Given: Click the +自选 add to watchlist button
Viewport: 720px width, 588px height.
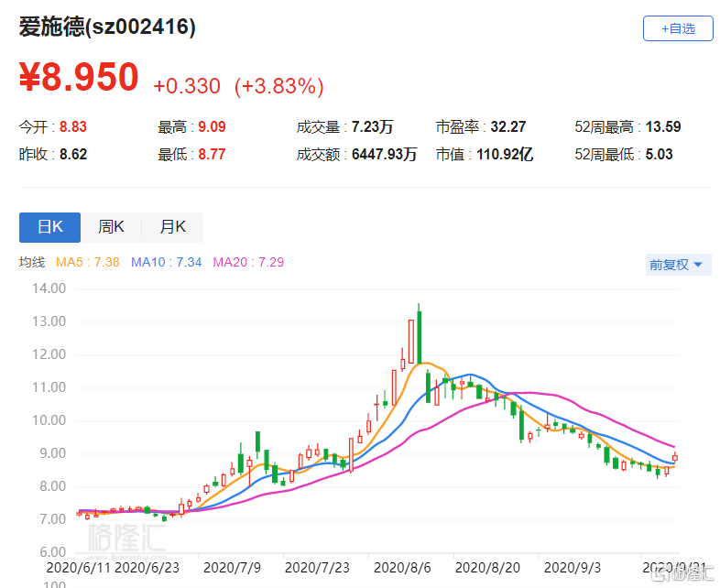Looking at the screenshot, I should pyautogui.click(x=678, y=28).
